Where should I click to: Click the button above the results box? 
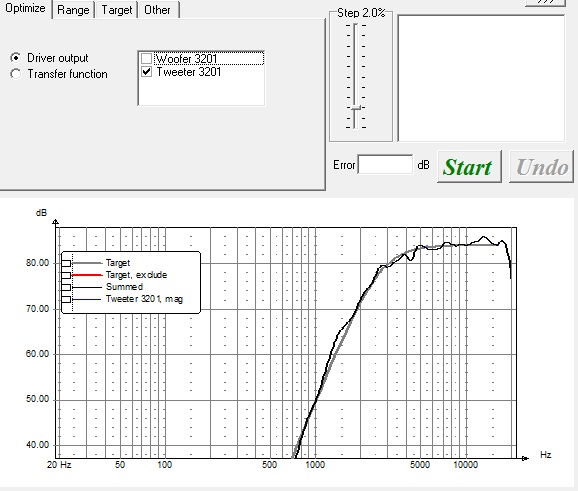[x=545, y=3]
